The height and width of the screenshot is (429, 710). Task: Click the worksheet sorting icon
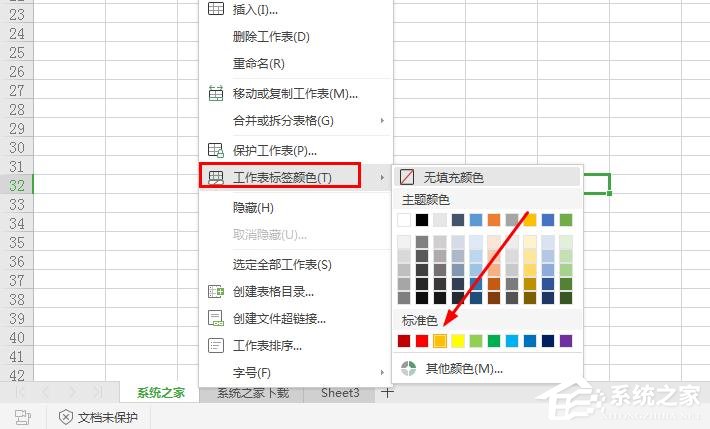click(216, 346)
